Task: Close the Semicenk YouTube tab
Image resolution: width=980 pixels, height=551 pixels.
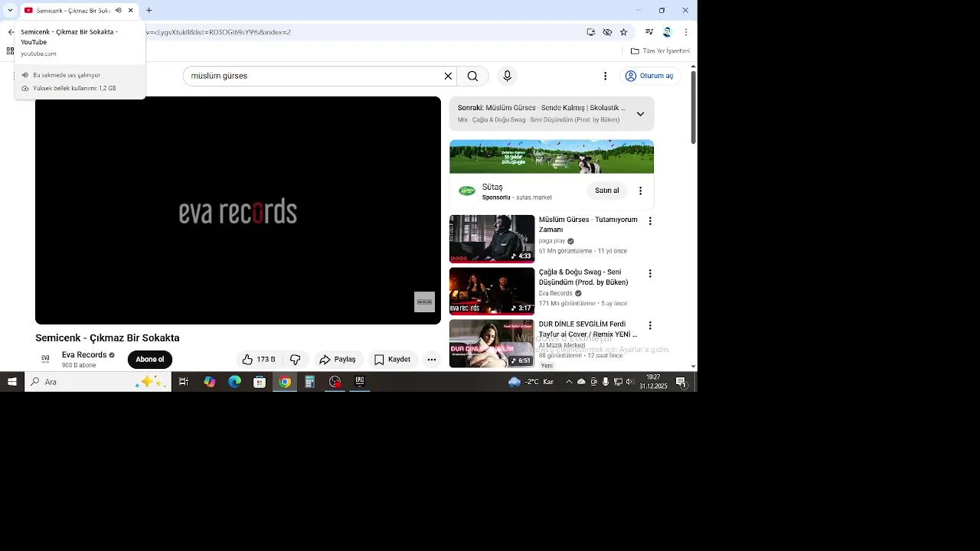Action: pos(131,11)
